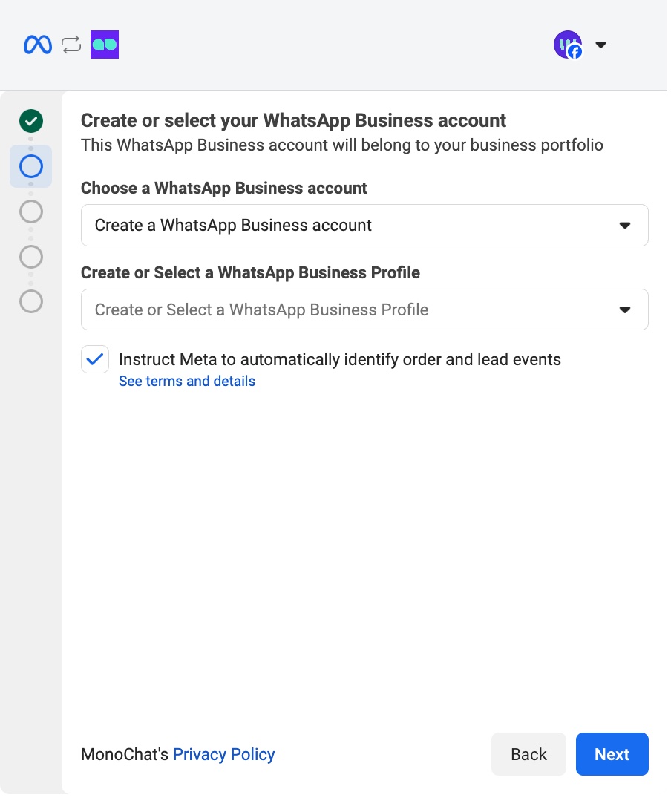Select the highlighted current step circle
The width and height of the screenshot is (671, 812).
(x=30, y=166)
